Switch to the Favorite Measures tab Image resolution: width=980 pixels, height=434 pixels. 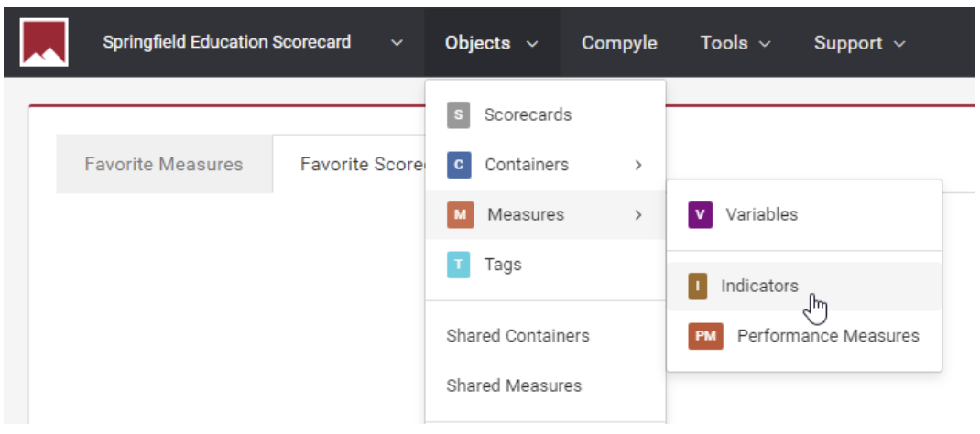click(x=164, y=165)
